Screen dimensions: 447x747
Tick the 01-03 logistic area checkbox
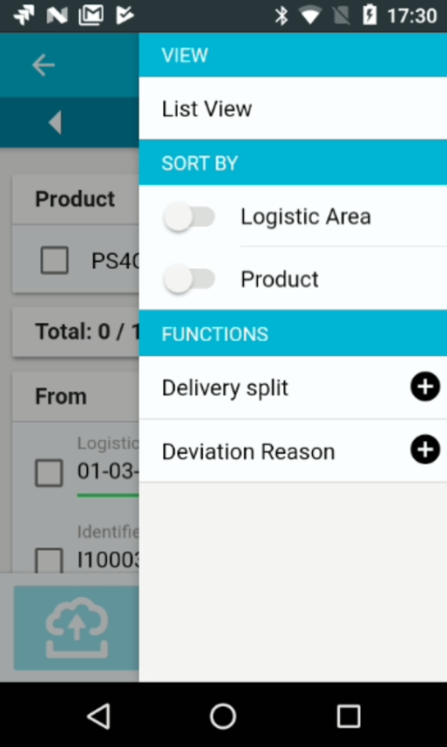coord(49,473)
